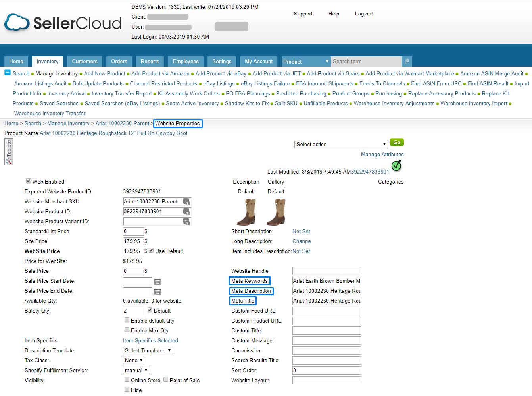Click the green Go button
The image size is (532, 396).
[397, 142]
